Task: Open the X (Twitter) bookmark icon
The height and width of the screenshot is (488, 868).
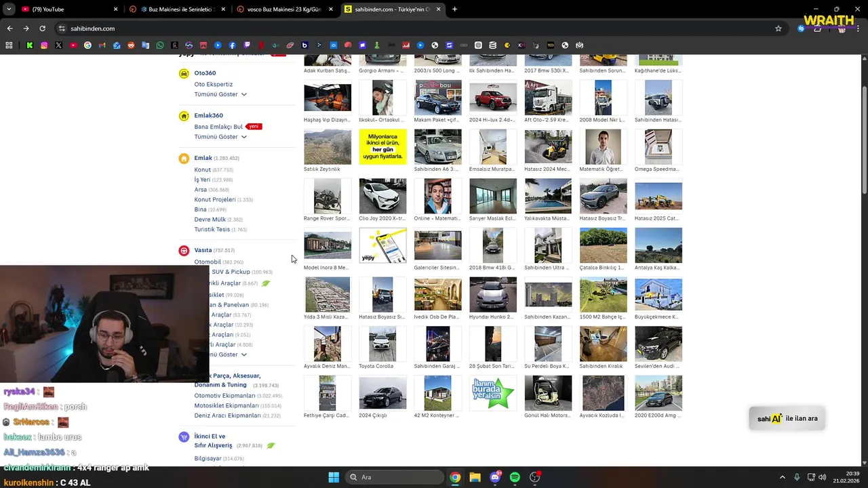Action: click(x=58, y=45)
